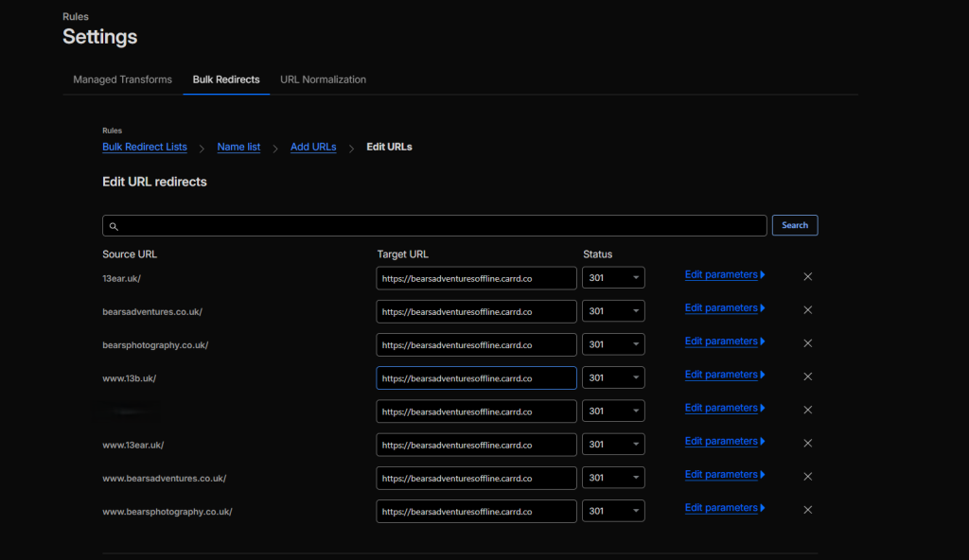
Task: Click X icon for bearsphotography.co.uk/ row
Action: (807, 343)
